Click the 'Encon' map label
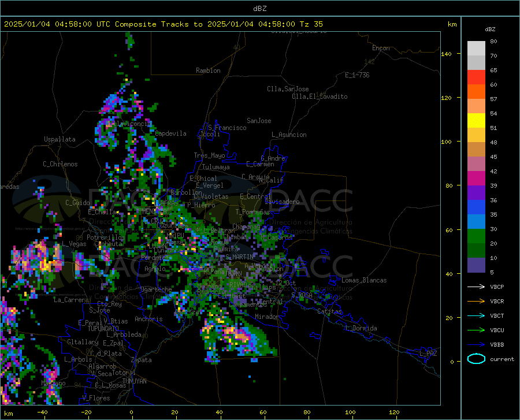Screen dimensions: 520x420 pyautogui.click(x=381, y=48)
